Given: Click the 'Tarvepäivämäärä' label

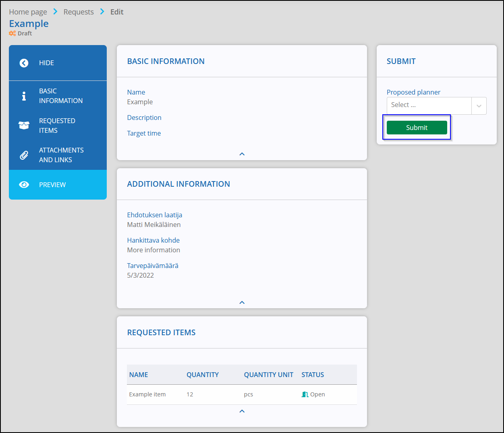Looking at the screenshot, I should pyautogui.click(x=153, y=266).
